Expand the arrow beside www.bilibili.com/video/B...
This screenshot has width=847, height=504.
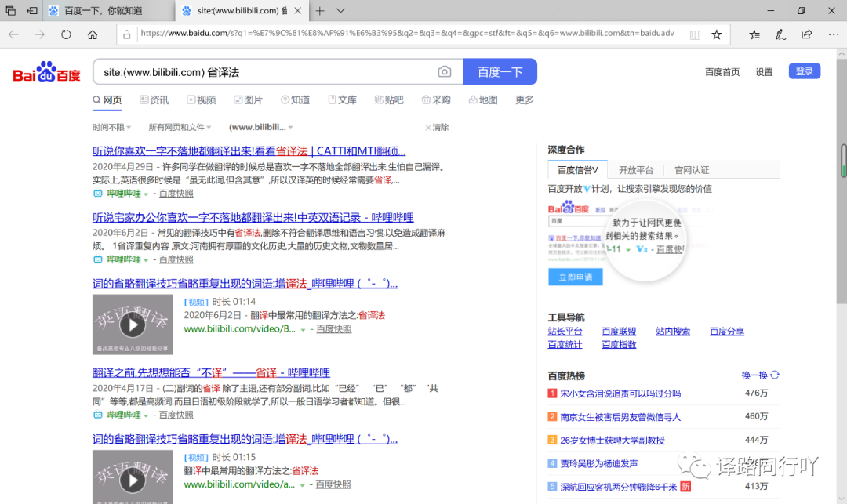(303, 330)
